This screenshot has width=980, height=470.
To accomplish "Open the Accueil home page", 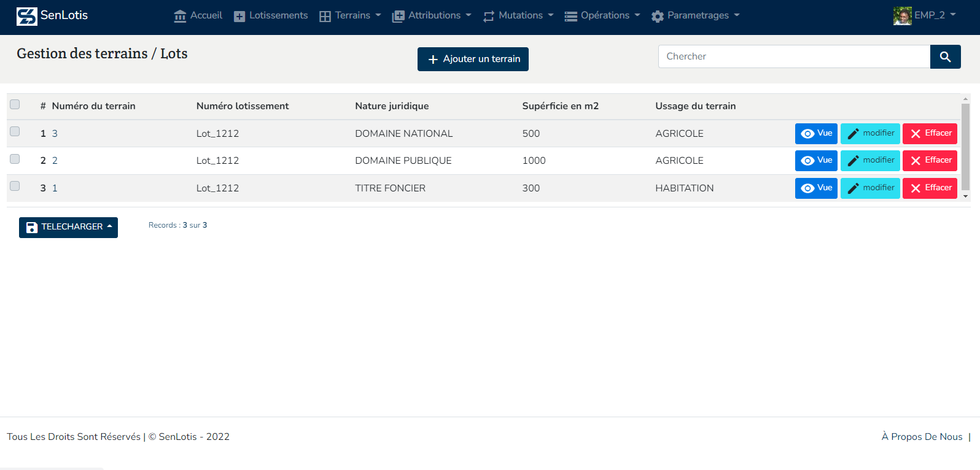I will click(x=198, y=15).
